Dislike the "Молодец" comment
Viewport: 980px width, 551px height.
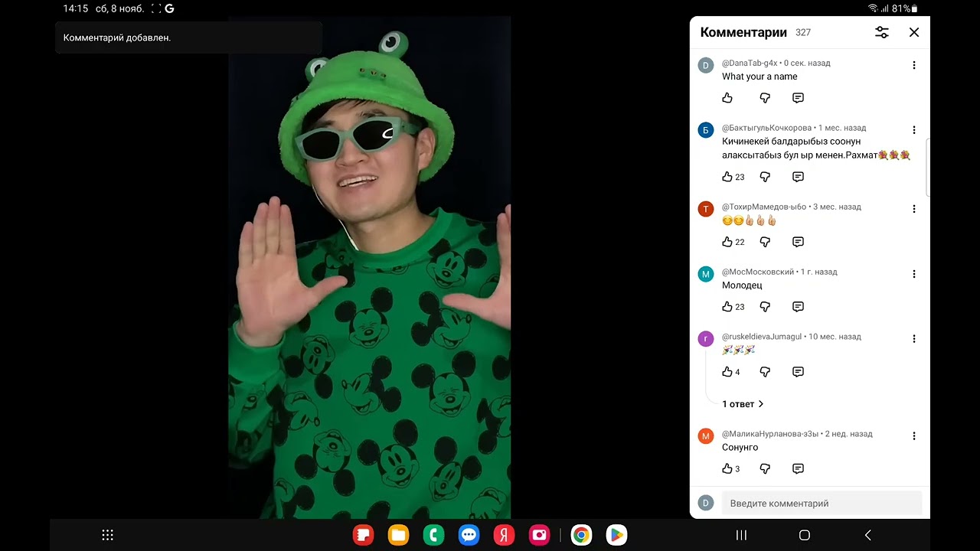(x=765, y=307)
